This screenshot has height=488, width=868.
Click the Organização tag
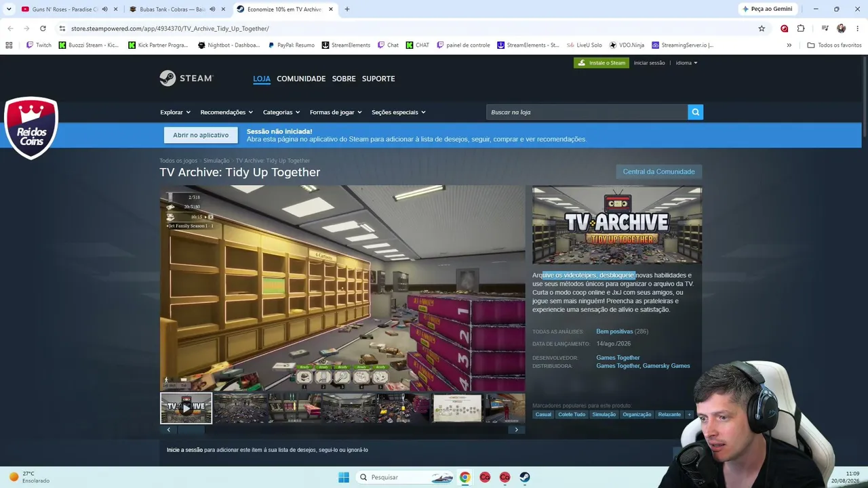(637, 415)
